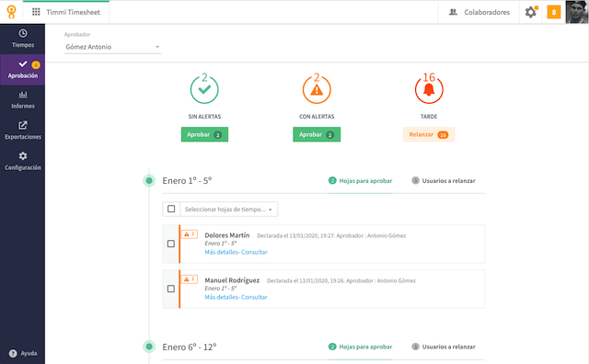The image size is (589, 364).
Task: Toggle the select-all timesheets checkbox
Action: pyautogui.click(x=171, y=209)
